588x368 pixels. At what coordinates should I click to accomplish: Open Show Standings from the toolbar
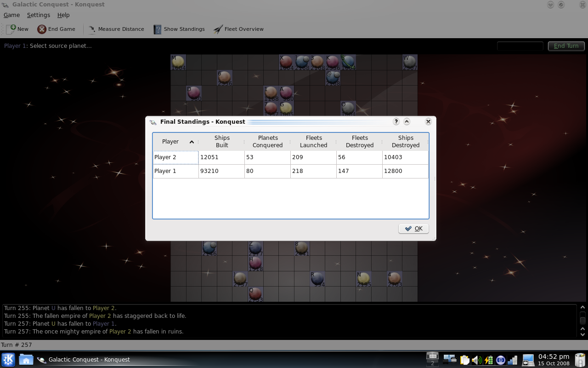179,29
